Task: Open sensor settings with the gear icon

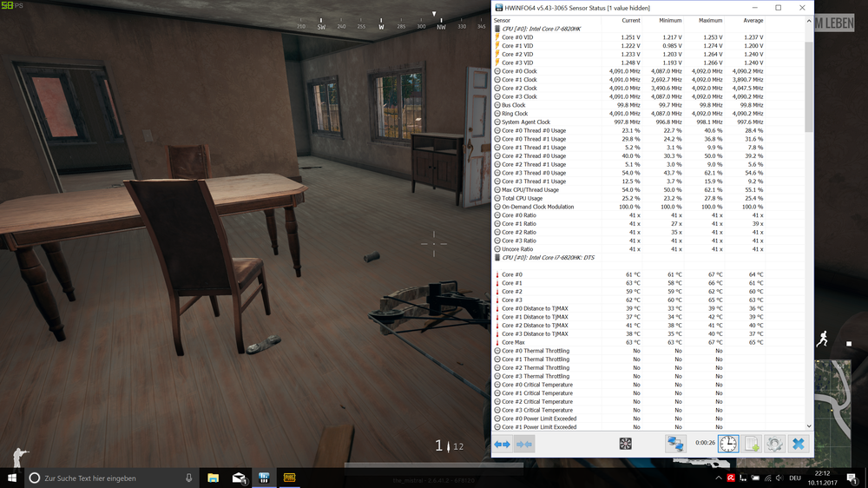Action: tap(774, 444)
